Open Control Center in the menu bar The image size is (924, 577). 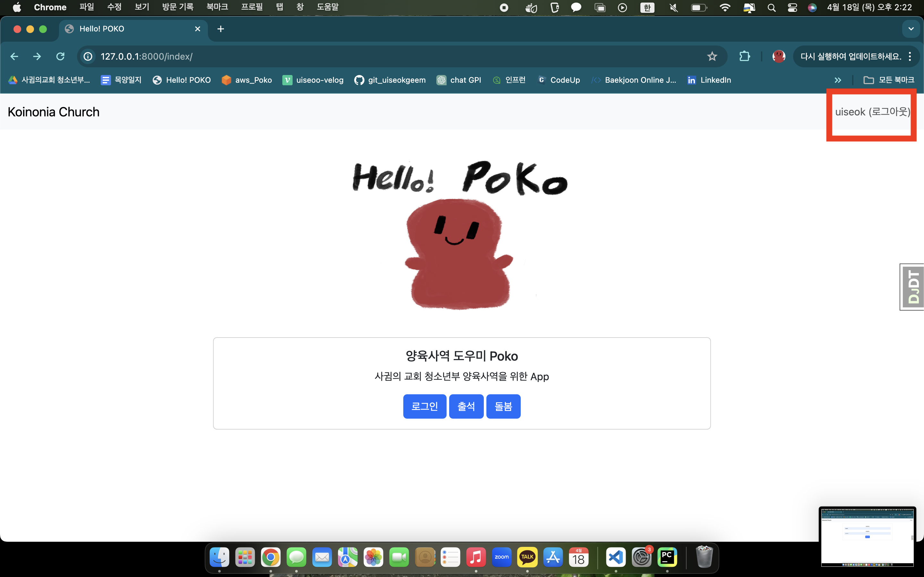[x=792, y=7]
